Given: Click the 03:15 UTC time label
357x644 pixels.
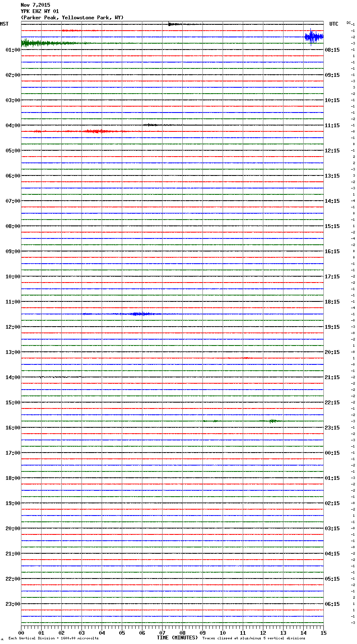Looking at the screenshot, I should point(332,528).
